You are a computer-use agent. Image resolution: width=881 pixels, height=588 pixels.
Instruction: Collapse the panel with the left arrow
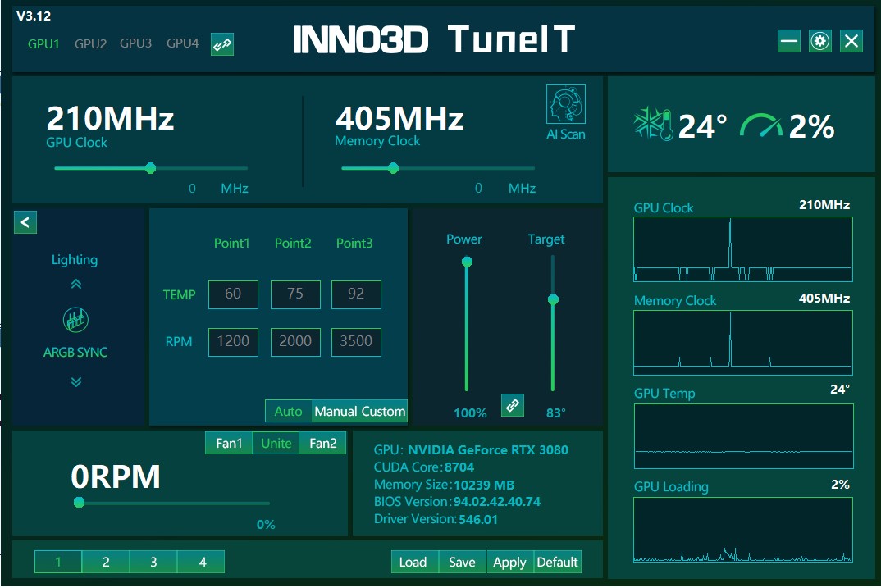(x=25, y=222)
